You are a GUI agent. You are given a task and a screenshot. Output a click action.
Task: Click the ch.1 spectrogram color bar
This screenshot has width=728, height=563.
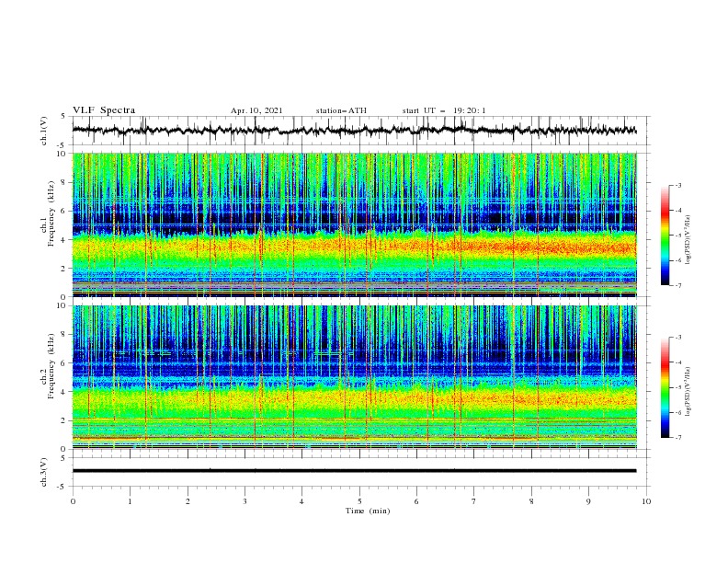pyautogui.click(x=665, y=236)
